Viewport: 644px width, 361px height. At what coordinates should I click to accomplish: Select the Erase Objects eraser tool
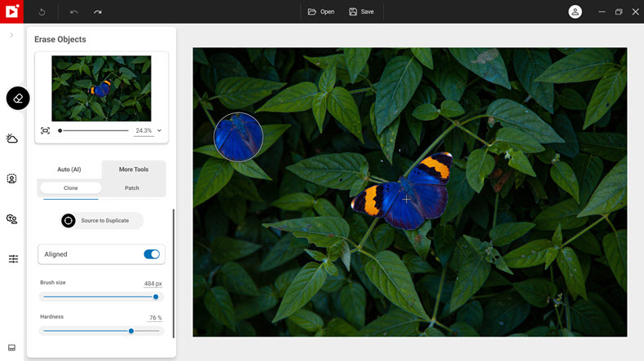pos(18,98)
